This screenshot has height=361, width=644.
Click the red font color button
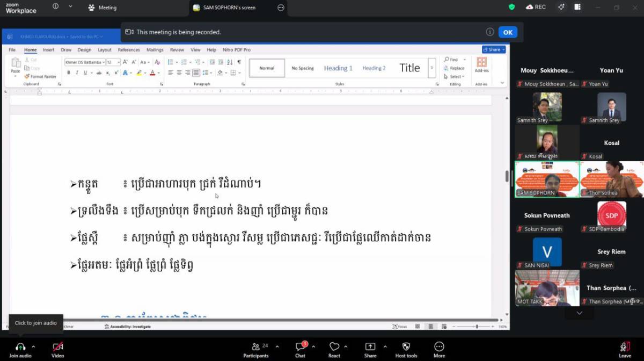click(152, 73)
